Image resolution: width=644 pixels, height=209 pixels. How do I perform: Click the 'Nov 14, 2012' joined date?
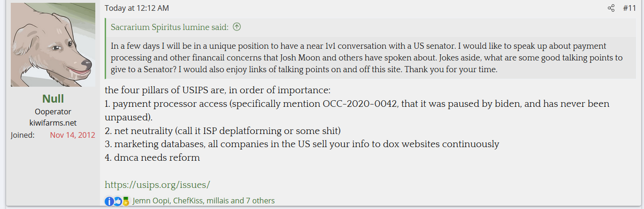click(72, 135)
